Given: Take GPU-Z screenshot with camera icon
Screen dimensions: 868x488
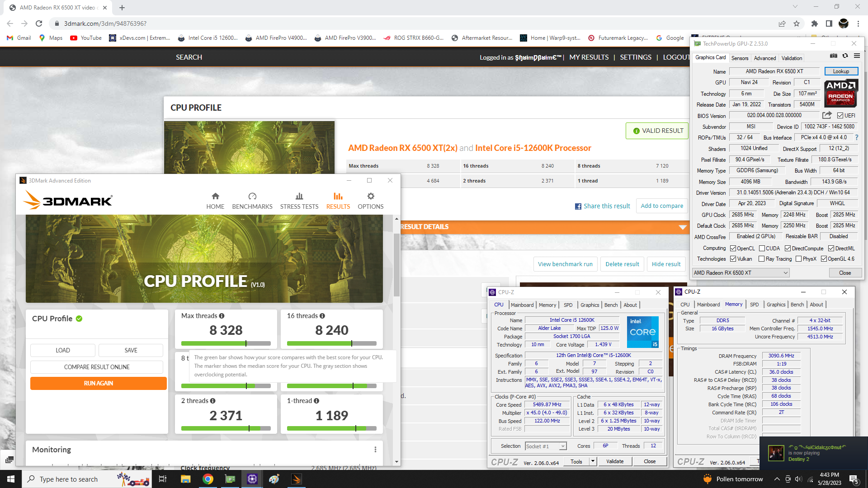Looking at the screenshot, I should click(x=834, y=56).
